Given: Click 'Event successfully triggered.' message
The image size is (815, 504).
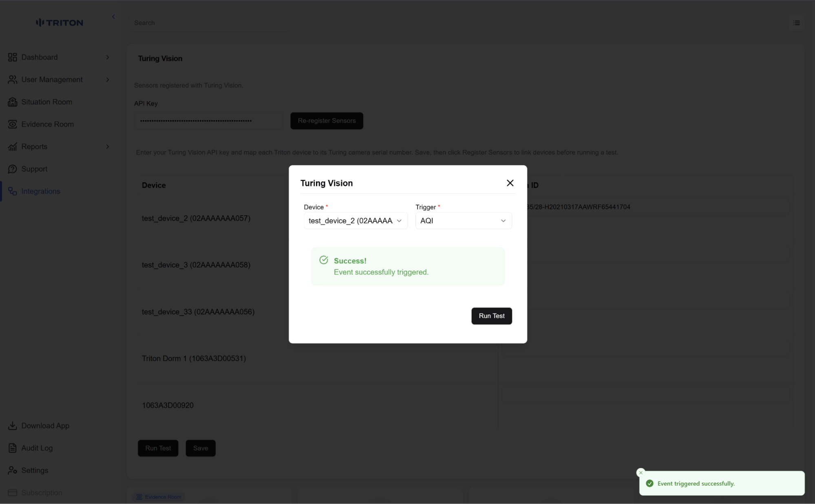Looking at the screenshot, I should pyautogui.click(x=381, y=272).
